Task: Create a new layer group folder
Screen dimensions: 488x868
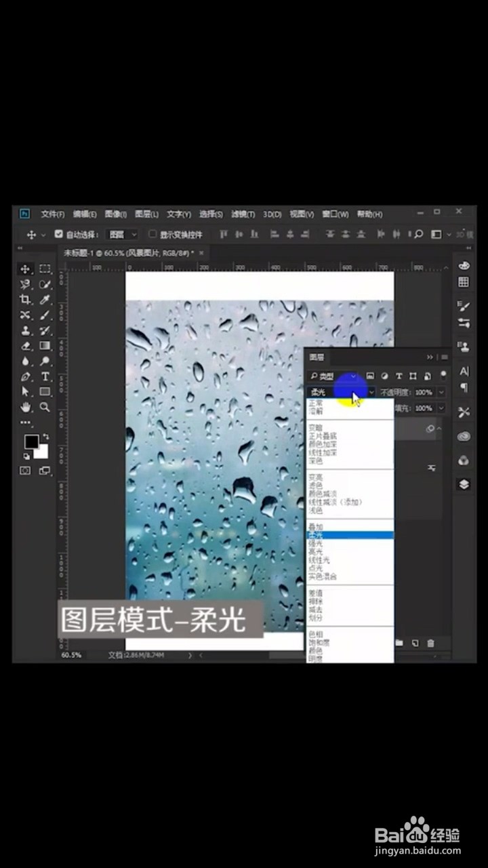Action: click(399, 643)
